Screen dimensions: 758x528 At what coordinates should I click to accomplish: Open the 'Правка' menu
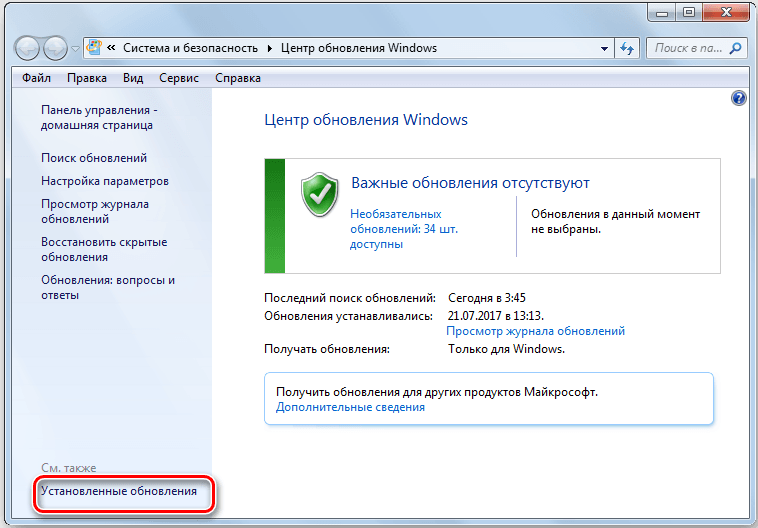[87, 78]
